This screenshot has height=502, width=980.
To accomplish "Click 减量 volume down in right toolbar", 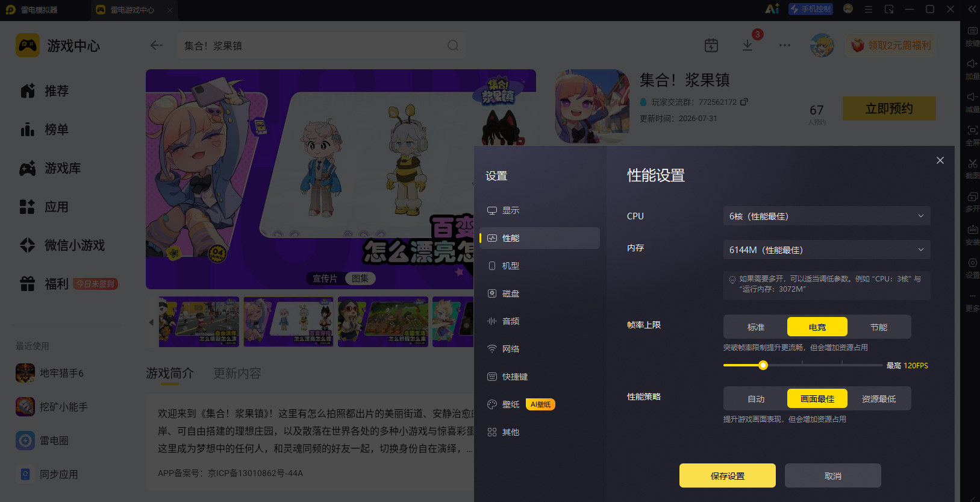I will 972,102.
